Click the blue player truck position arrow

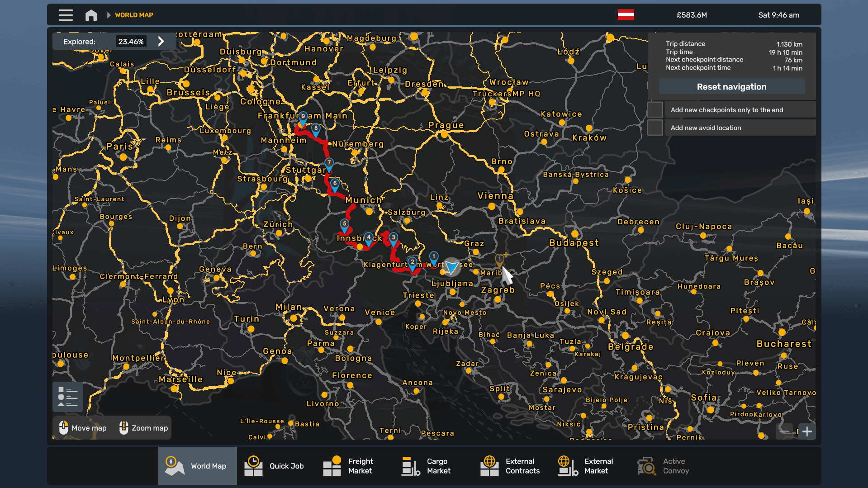coord(451,267)
